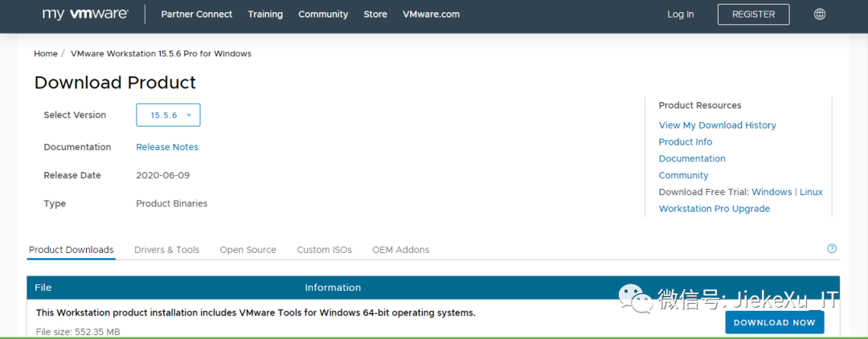Open the Release Notes link

tap(167, 147)
